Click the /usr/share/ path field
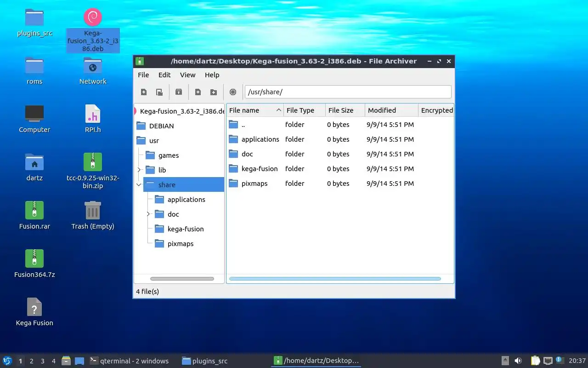The height and width of the screenshot is (368, 588). [348, 92]
